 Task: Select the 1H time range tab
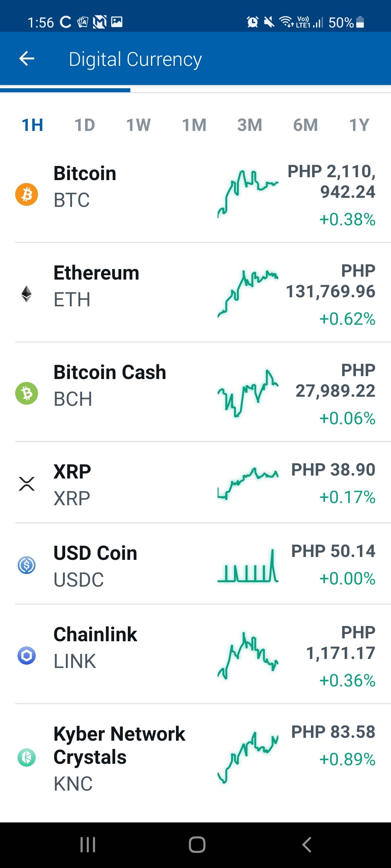33,125
